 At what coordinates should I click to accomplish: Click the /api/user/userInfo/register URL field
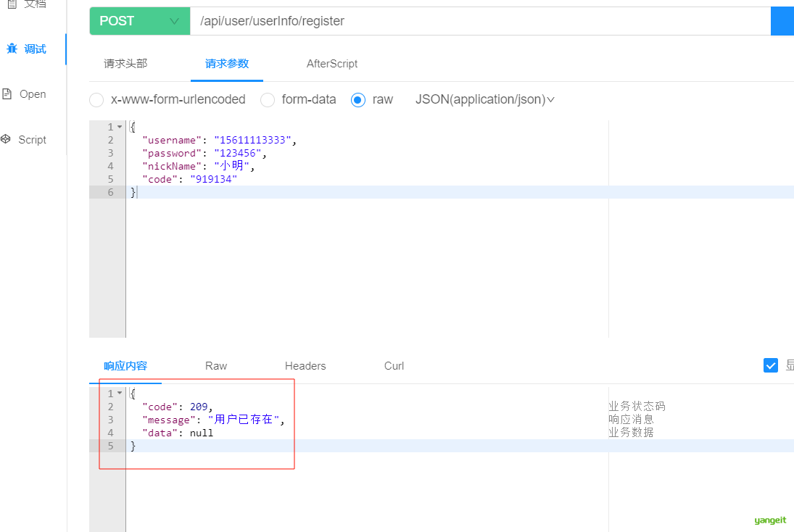coord(480,21)
